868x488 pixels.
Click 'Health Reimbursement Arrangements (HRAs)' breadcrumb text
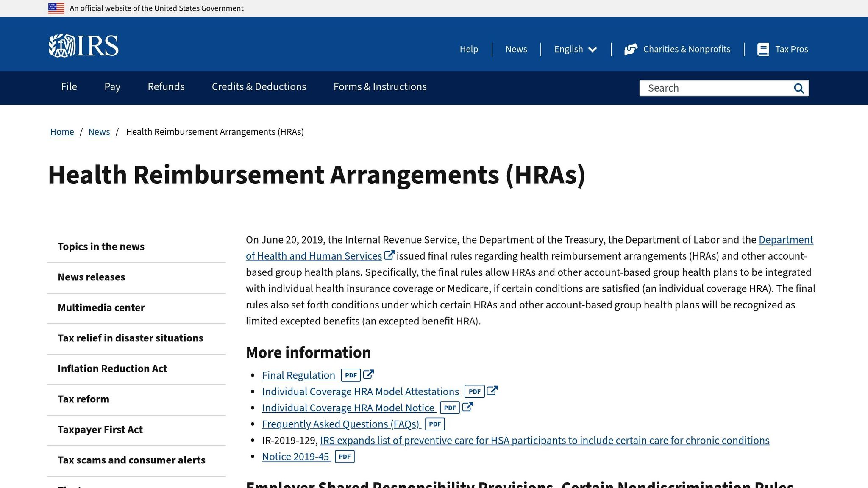[x=215, y=132]
